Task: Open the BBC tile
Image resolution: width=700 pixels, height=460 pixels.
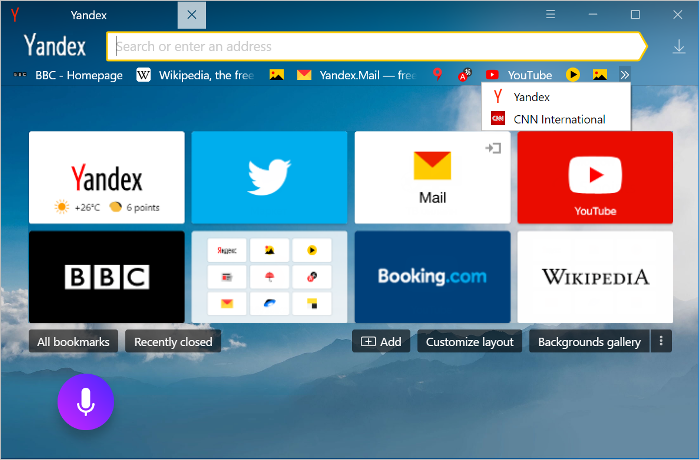Action: (107, 277)
